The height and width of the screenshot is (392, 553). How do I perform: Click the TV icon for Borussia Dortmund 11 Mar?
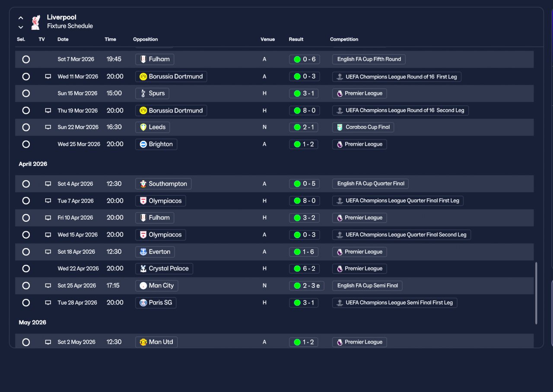[48, 76]
